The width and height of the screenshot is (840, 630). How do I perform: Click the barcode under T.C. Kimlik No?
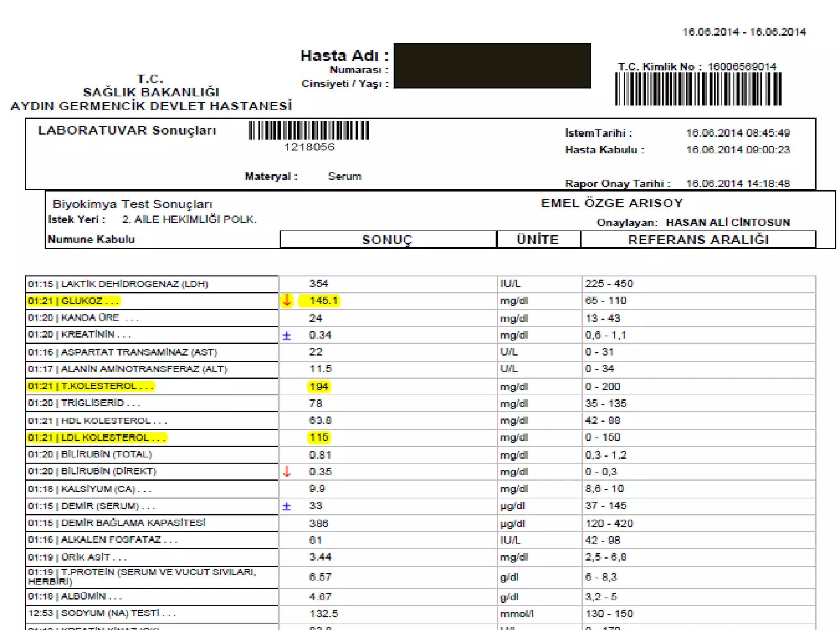click(x=698, y=89)
